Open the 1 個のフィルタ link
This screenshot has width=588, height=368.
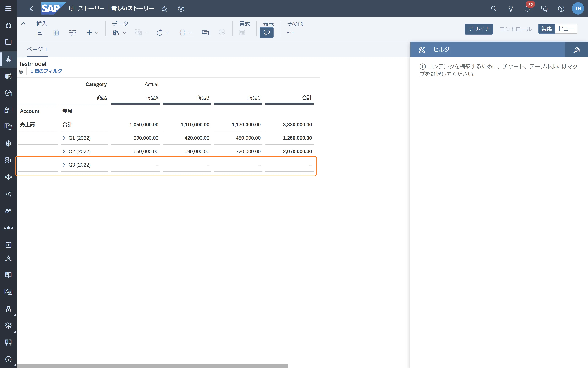46,71
